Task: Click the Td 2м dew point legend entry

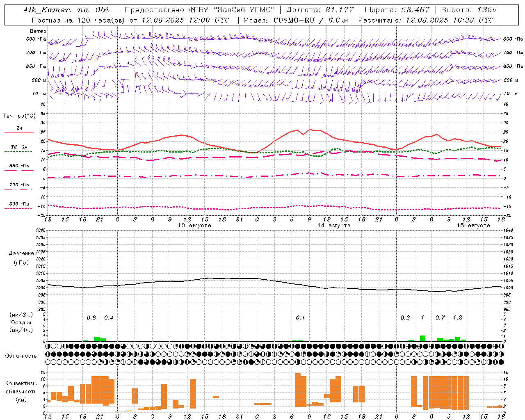Action: (19, 147)
